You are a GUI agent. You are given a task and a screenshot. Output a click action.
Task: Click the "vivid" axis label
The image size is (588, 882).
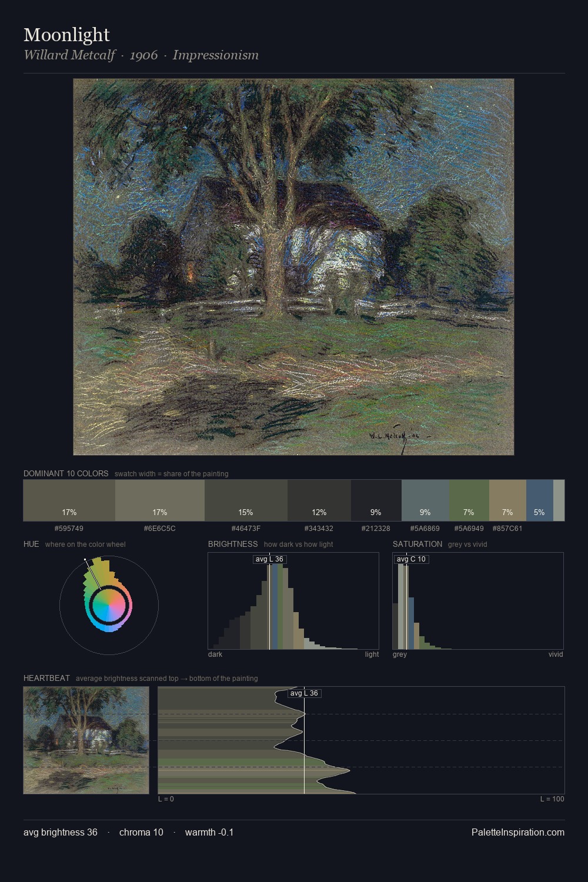click(556, 654)
